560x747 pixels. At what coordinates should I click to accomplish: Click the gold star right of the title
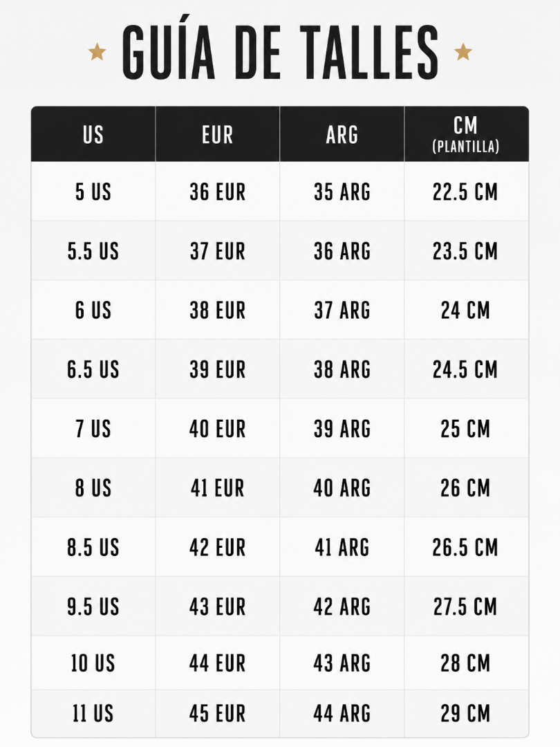click(463, 51)
